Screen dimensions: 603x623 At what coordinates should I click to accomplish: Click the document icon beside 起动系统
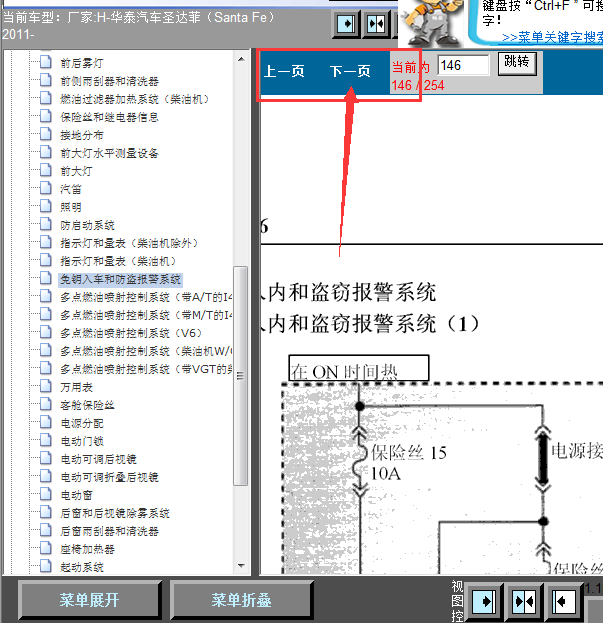point(46,566)
